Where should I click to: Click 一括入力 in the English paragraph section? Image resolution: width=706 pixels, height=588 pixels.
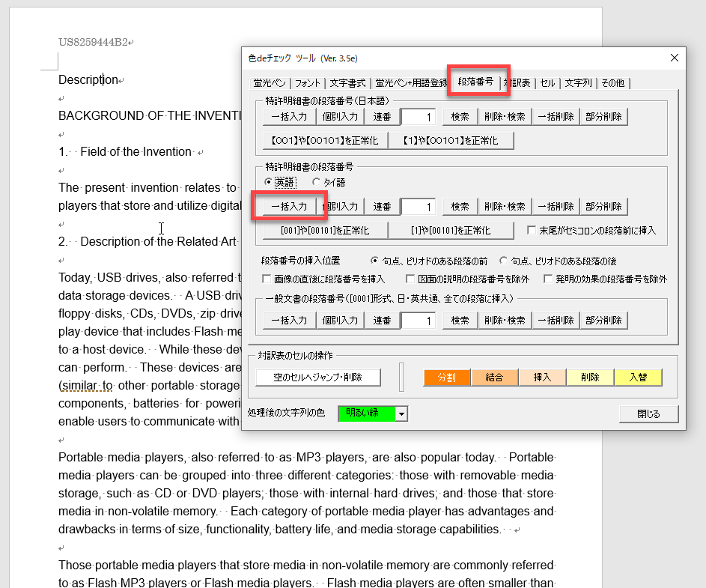(x=288, y=206)
